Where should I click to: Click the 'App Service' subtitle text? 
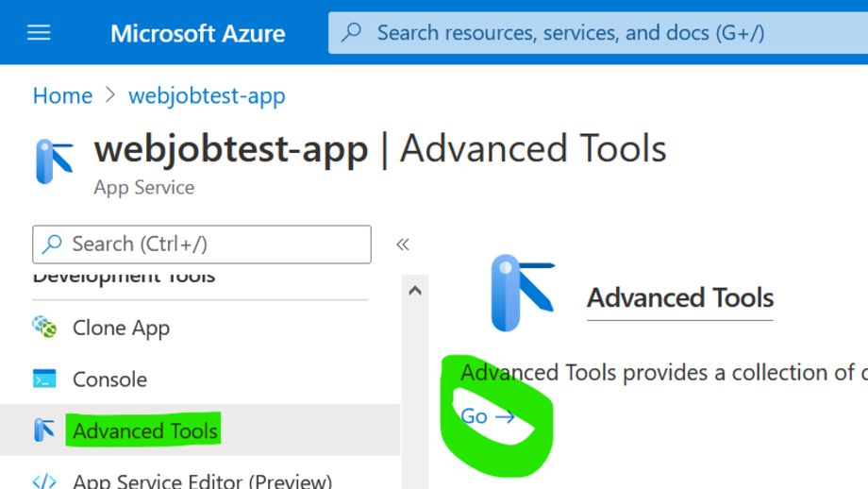(x=144, y=188)
